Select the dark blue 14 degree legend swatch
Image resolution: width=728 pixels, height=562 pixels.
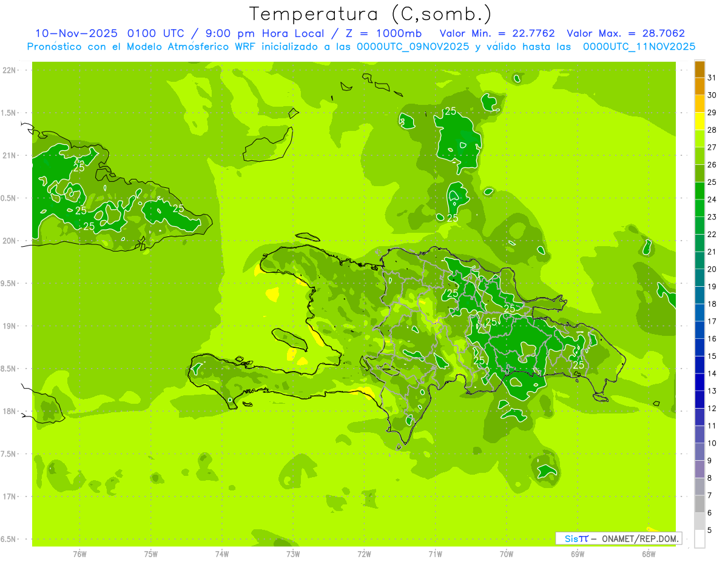(x=699, y=365)
